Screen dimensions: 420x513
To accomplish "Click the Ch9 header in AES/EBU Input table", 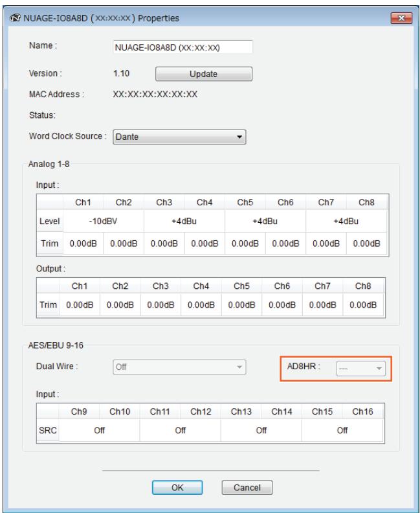I will pos(79,411).
